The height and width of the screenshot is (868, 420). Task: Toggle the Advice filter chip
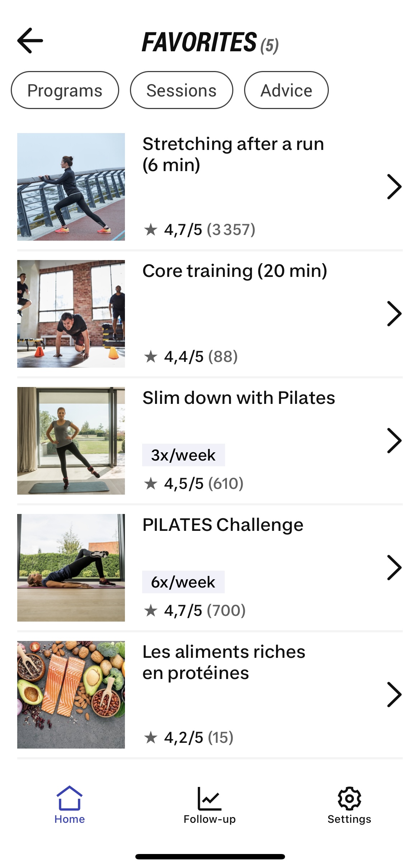[x=286, y=90]
